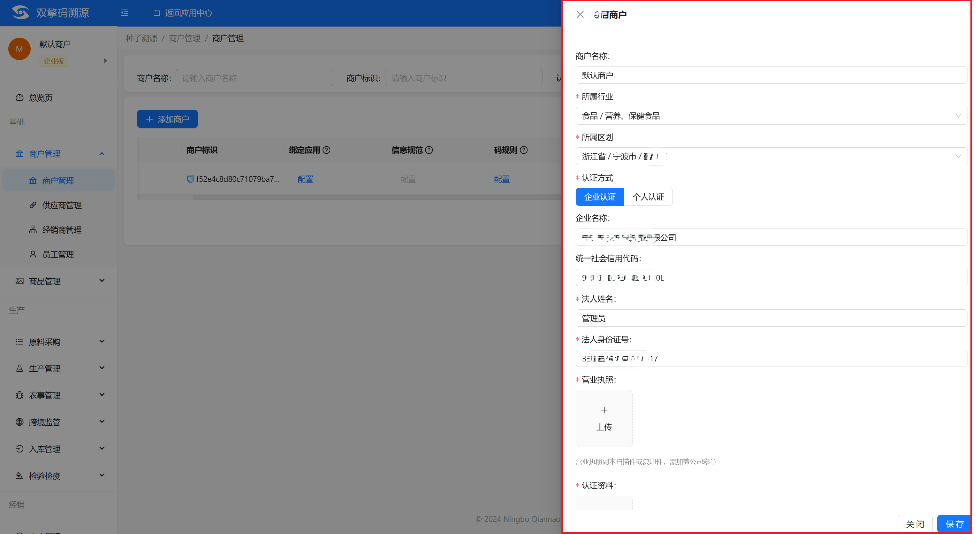The image size is (980, 534).
Task: Click the 商户名称 field containing 默认商户
Action: 771,75
